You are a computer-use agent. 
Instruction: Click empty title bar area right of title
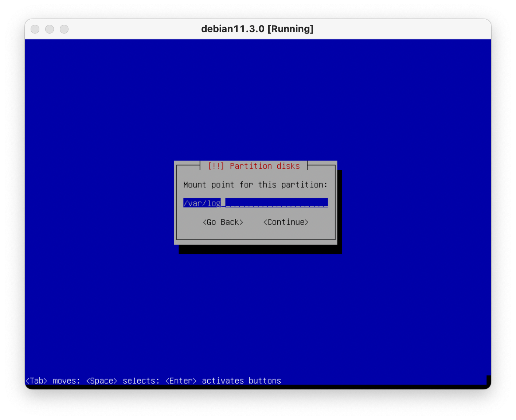coord(401,29)
